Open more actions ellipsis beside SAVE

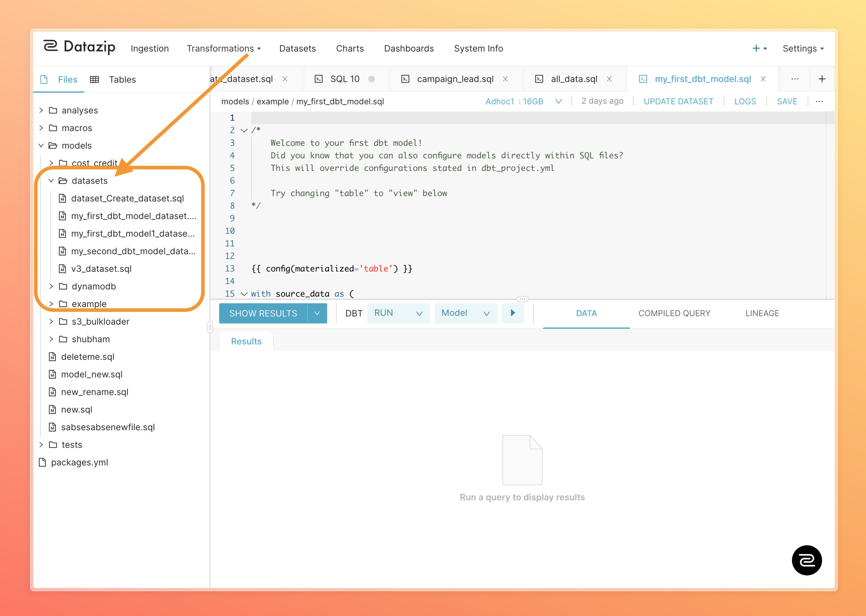819,101
